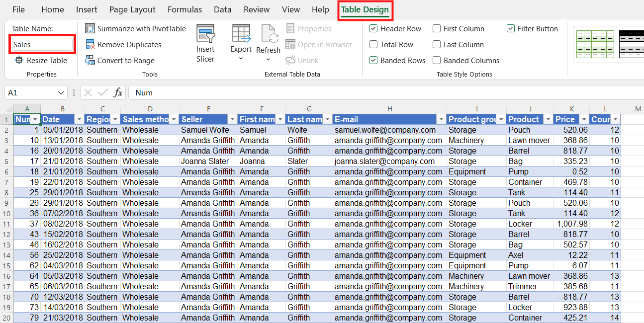Screen dimensions: 644x323
Task: Switch to the Formulas tab
Action: [184, 9]
